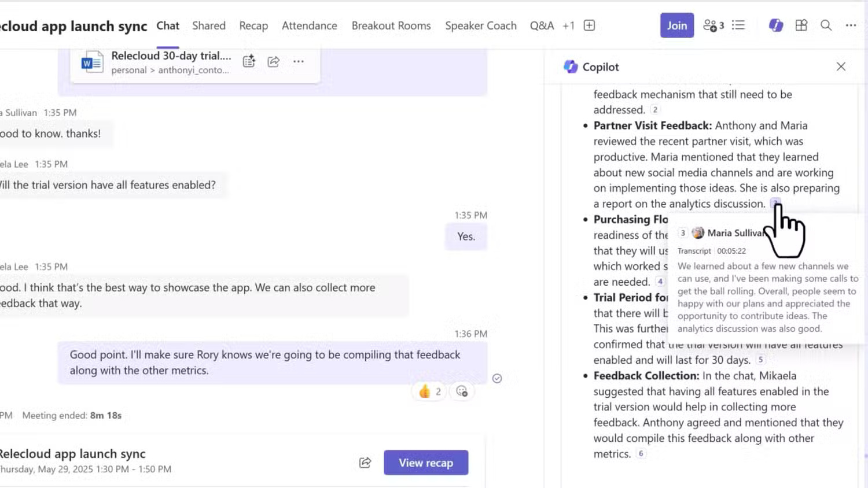
Task: Click the Word document icon on the file card
Action: coord(92,62)
